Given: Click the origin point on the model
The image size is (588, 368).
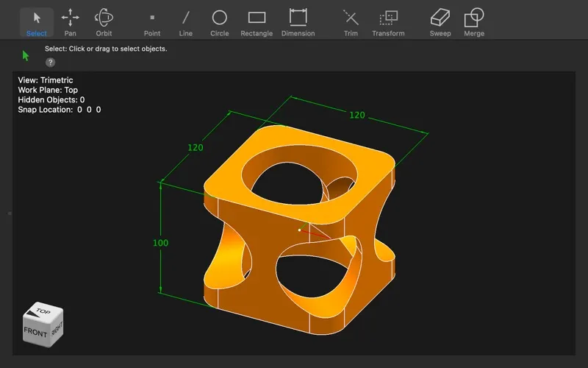Looking at the screenshot, I should 299,230.
